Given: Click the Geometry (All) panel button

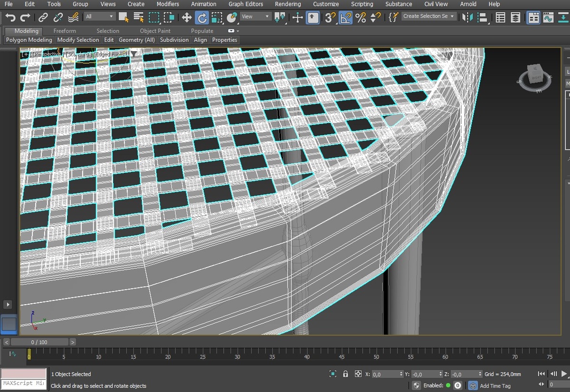Looking at the screenshot, I should (x=137, y=40).
